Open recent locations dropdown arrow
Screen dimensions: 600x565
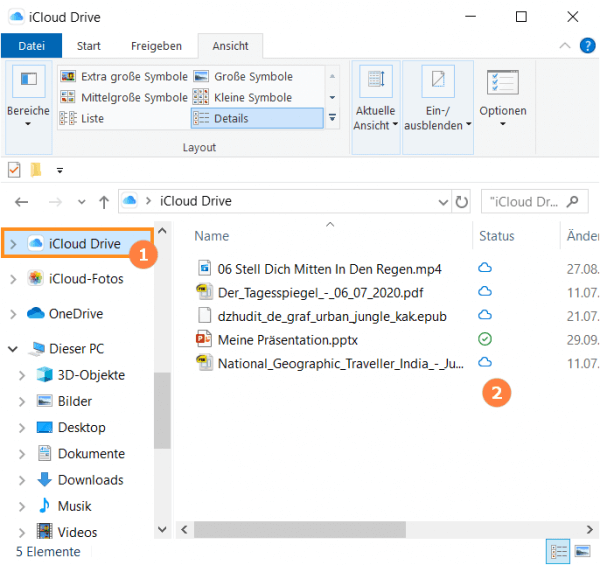pos(82,202)
